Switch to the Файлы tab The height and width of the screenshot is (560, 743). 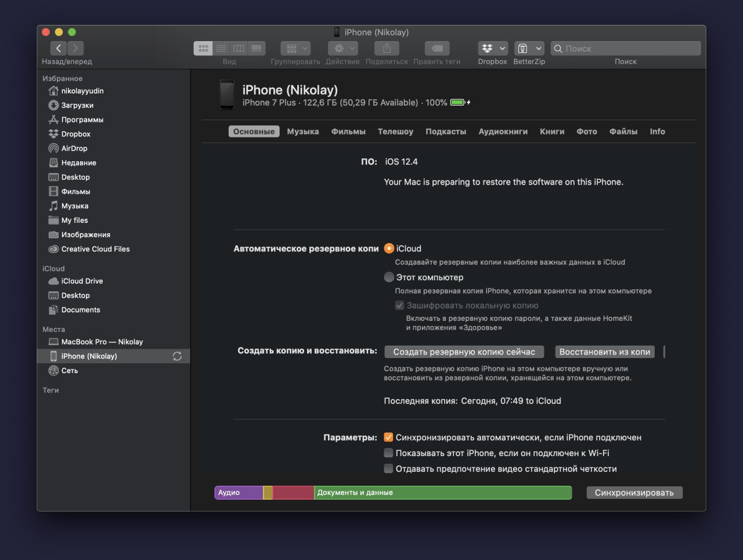[x=623, y=132]
